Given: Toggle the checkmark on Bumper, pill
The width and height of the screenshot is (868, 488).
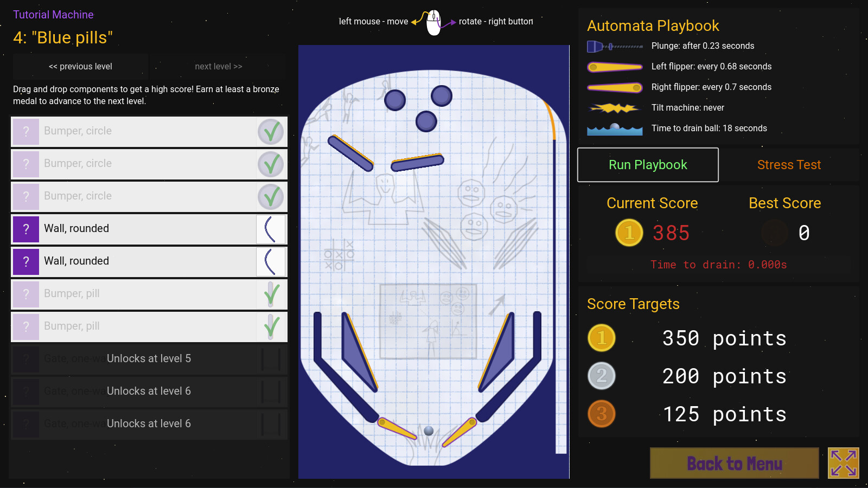Looking at the screenshot, I should (271, 294).
